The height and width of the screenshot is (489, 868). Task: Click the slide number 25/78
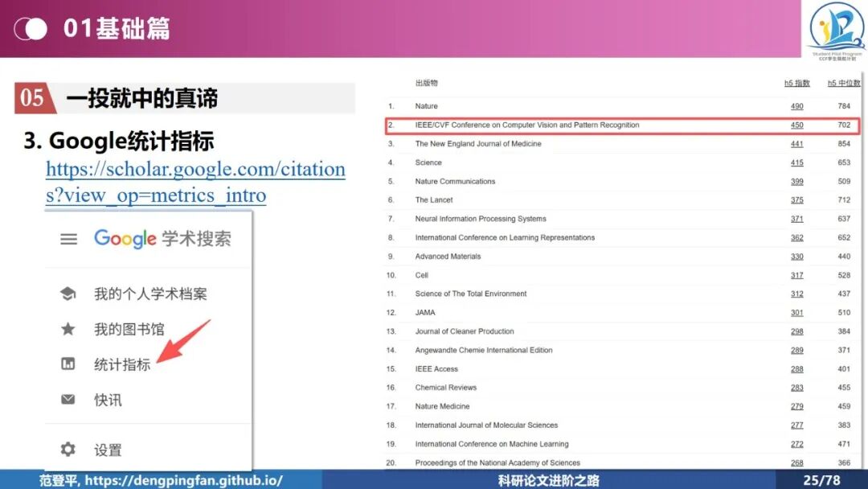821,480
